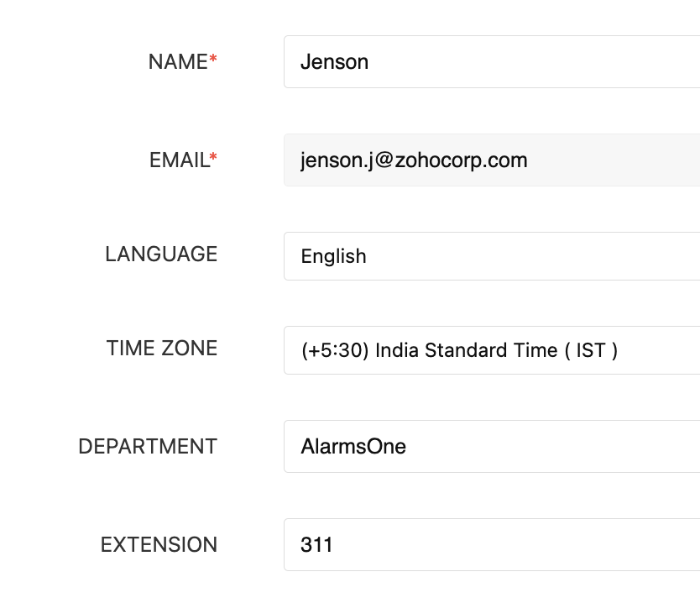Click the EMAIL field label
Viewport: 700px width, 598px height.
tap(179, 160)
